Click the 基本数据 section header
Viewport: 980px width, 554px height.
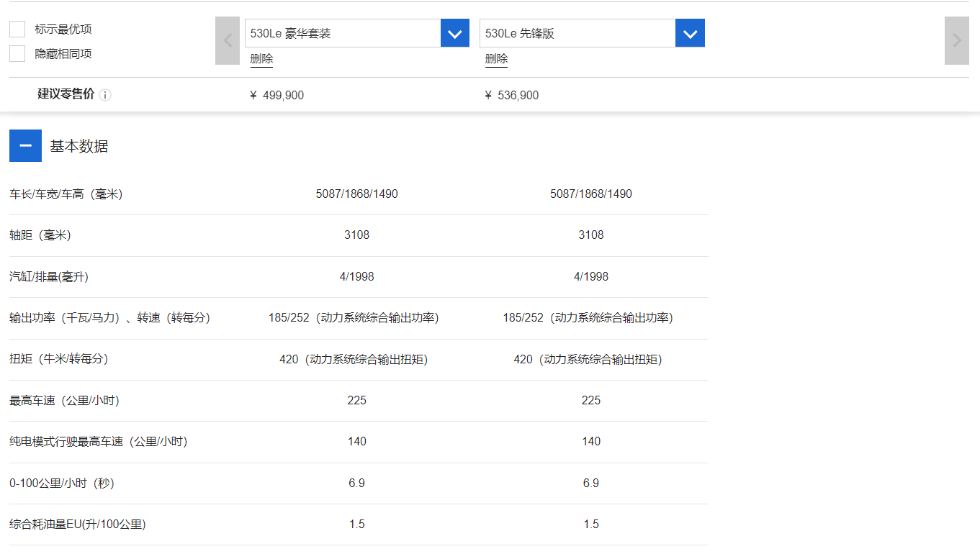(79, 145)
